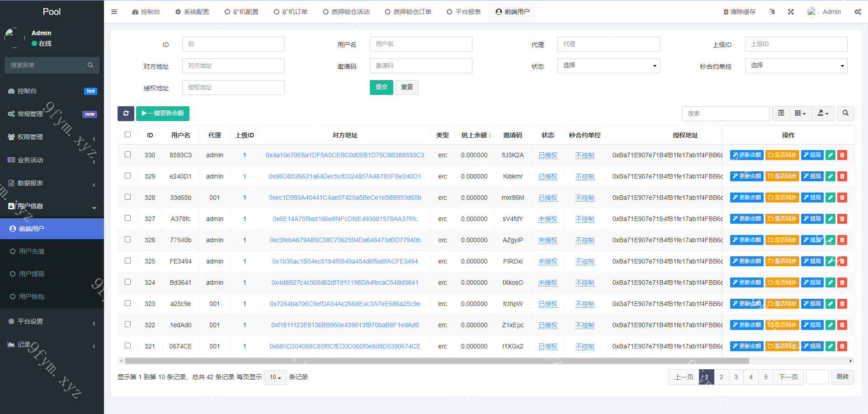Image resolution: width=868 pixels, height=414 pixels.
Task: Click the horizontal table scrollbar
Action: [x=437, y=361]
